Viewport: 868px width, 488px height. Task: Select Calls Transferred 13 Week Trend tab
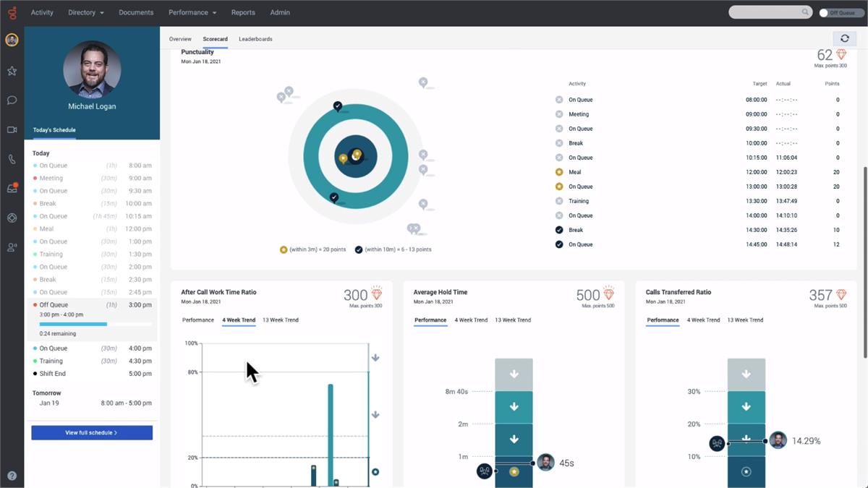click(745, 320)
